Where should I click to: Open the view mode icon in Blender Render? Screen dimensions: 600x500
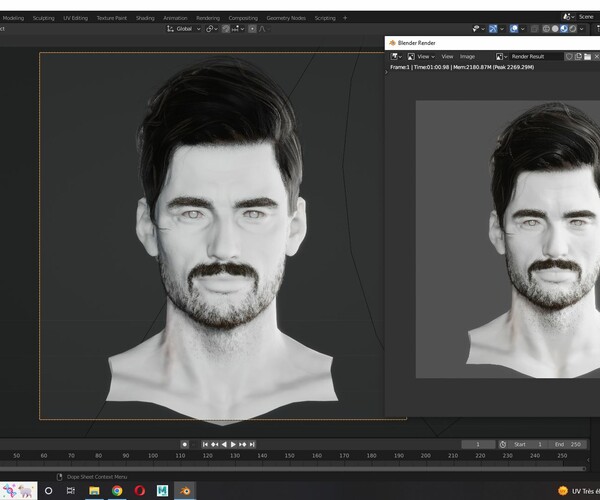coord(411,57)
